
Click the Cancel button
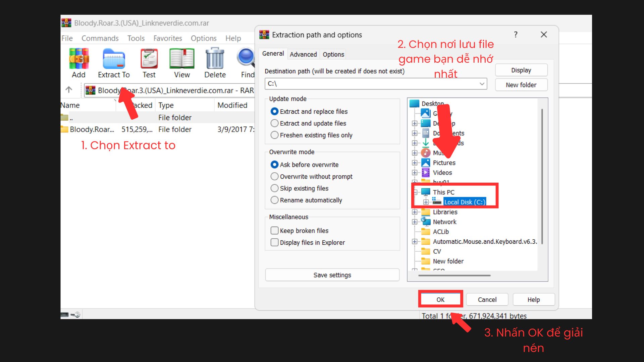click(487, 299)
